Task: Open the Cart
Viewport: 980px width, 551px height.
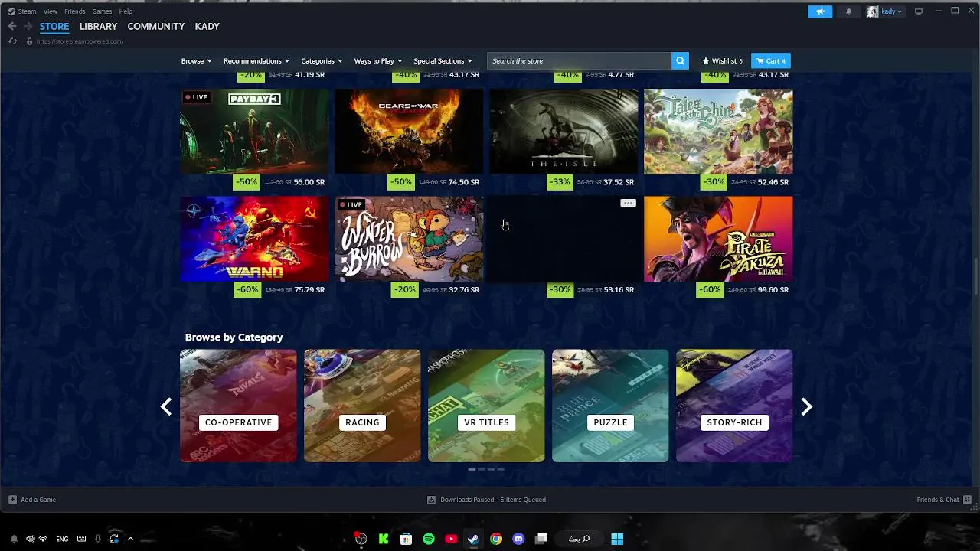Action: coord(771,61)
